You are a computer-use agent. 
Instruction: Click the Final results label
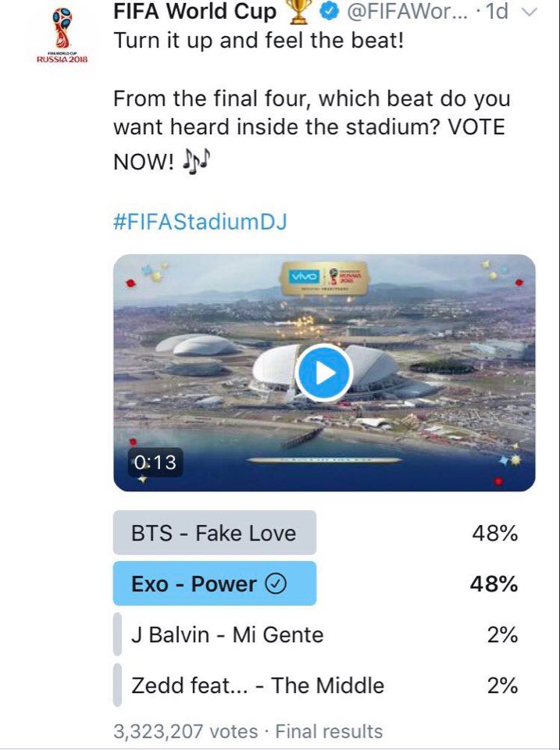(x=329, y=731)
